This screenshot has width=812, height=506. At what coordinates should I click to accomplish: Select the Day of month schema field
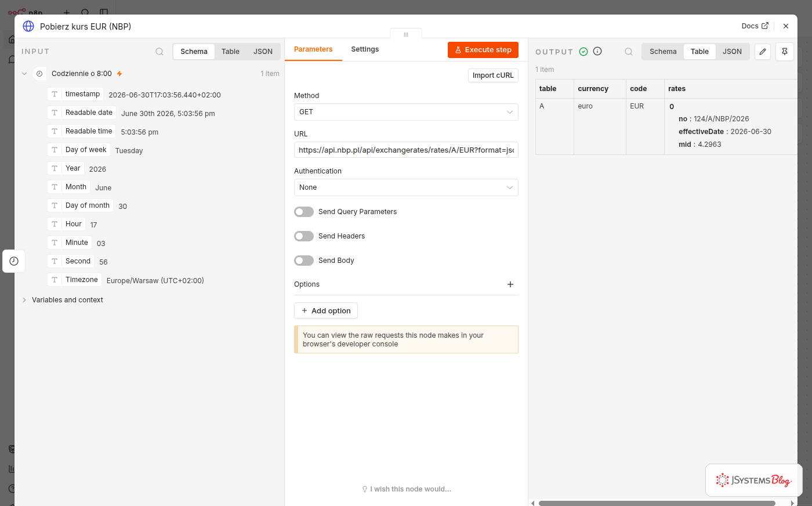point(81,205)
